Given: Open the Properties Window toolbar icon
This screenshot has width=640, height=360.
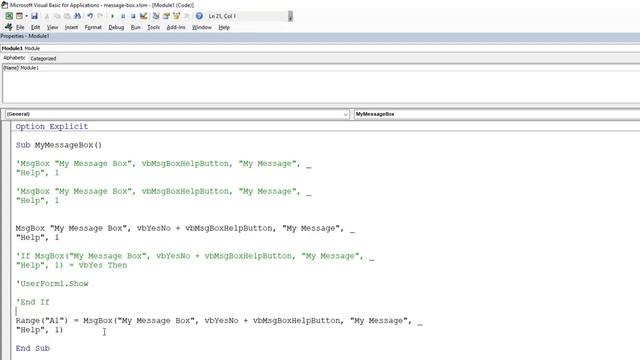Looking at the screenshot, I should click(x=166, y=16).
